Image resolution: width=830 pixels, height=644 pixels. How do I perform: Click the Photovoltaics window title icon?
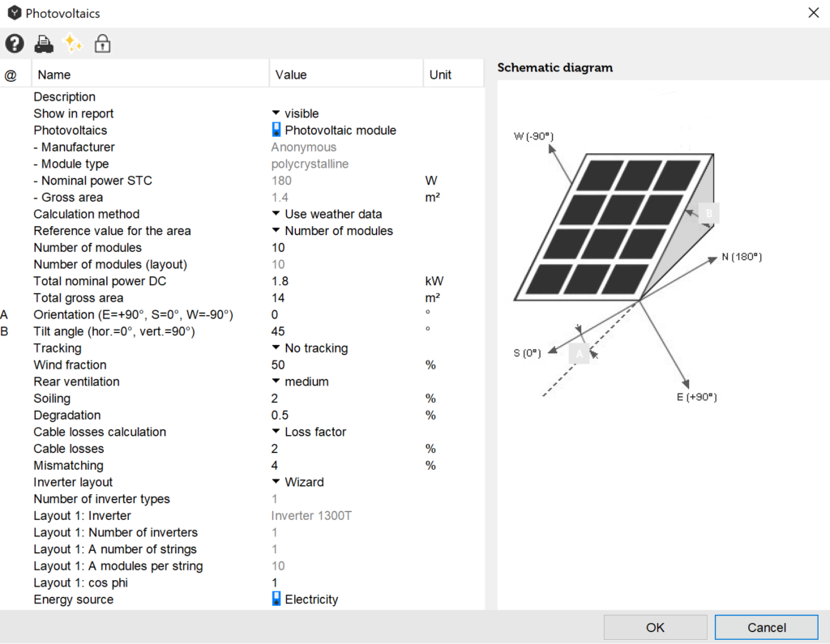coord(14,13)
